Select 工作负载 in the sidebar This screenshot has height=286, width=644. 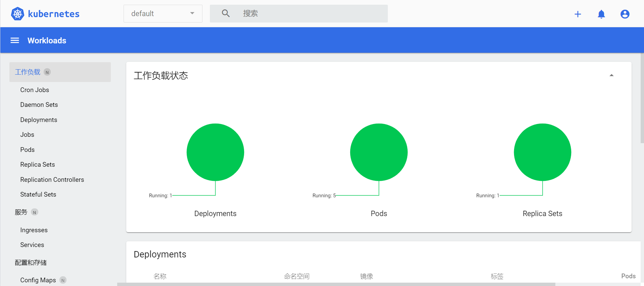[x=60, y=72]
